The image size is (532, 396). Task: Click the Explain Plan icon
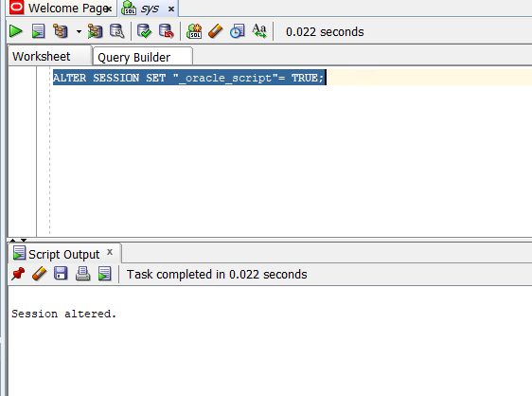(x=61, y=31)
